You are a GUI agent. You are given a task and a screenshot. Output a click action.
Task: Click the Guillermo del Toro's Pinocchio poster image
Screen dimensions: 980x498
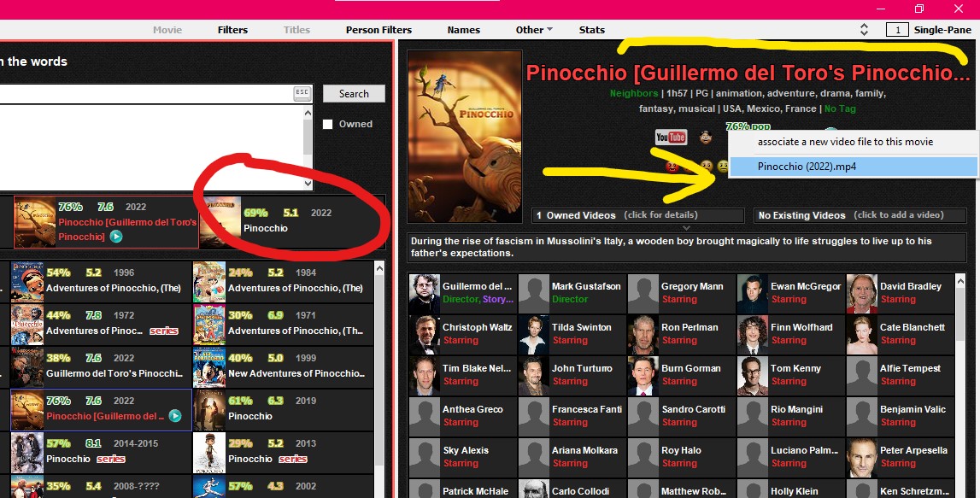click(x=465, y=137)
